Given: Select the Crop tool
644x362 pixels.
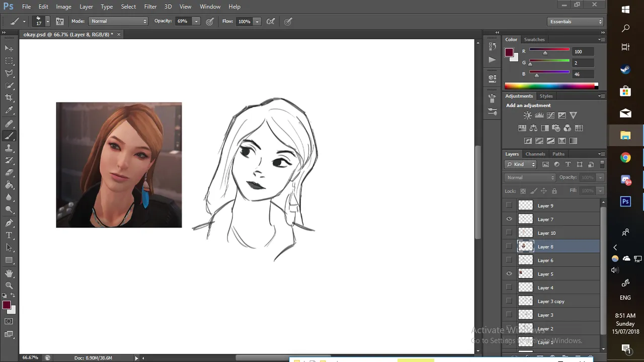Looking at the screenshot, I should 9,98.
